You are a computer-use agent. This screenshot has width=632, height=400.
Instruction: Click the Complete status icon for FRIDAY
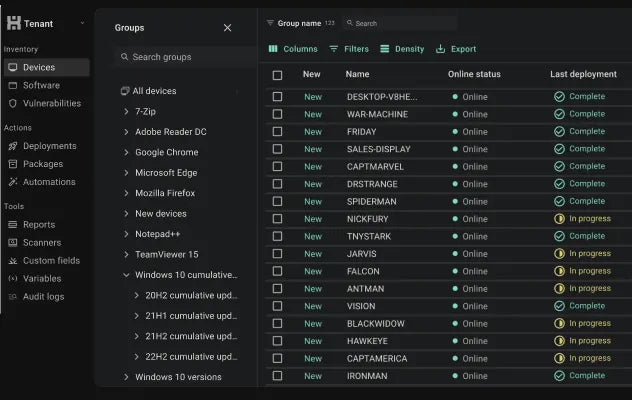tap(559, 131)
